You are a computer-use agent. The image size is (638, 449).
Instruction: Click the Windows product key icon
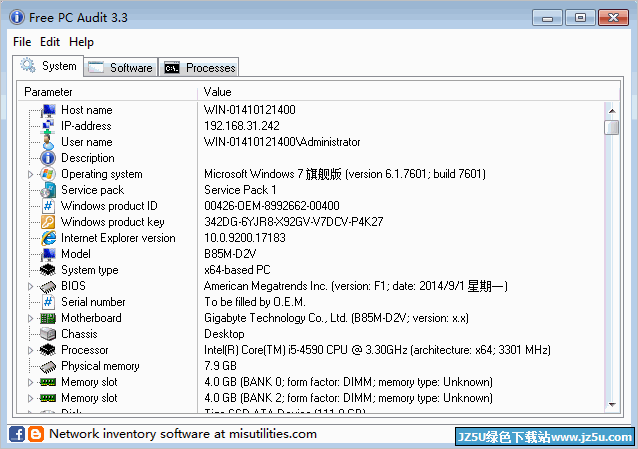[48, 222]
